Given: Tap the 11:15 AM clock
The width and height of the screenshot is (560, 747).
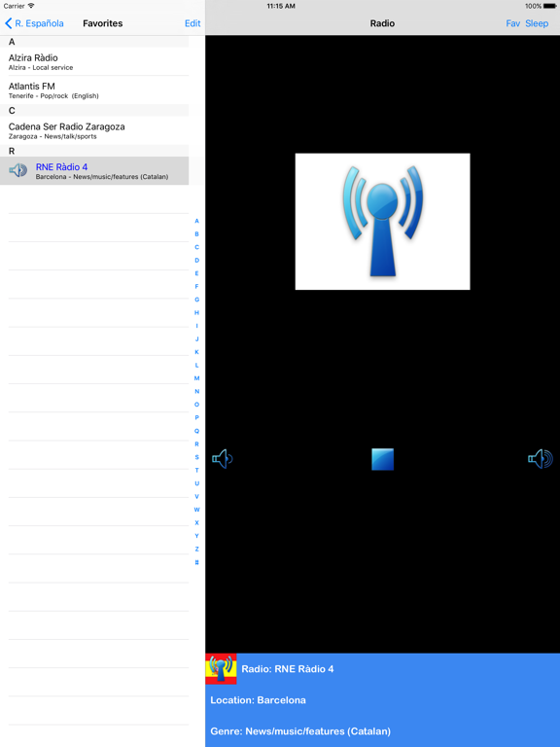Looking at the screenshot, I should pyautogui.click(x=281, y=6).
